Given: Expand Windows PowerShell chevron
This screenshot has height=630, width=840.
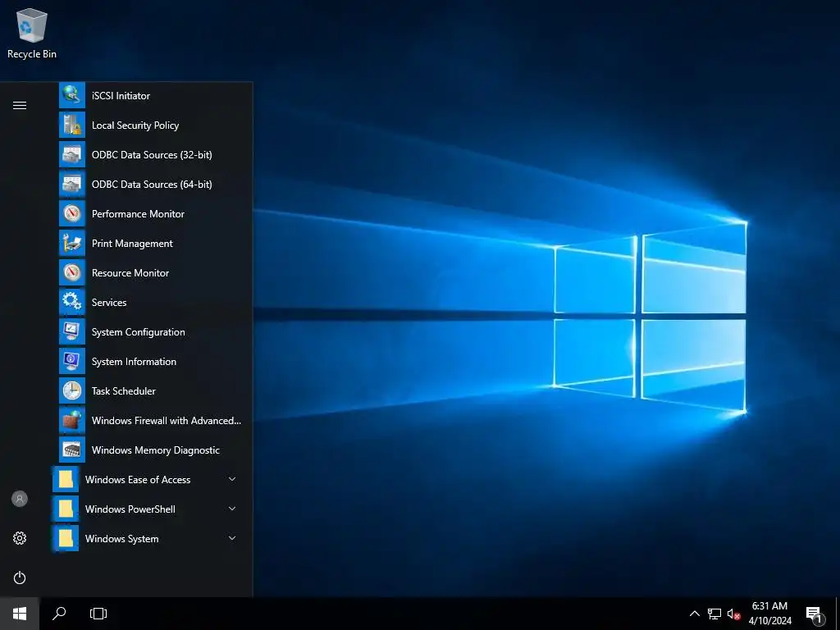Looking at the screenshot, I should coord(232,509).
